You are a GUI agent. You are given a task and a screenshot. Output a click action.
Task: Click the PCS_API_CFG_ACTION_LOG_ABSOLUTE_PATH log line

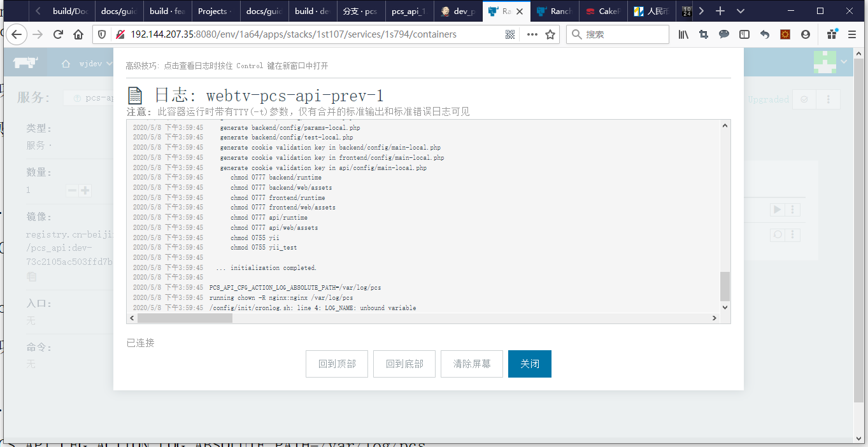295,288
